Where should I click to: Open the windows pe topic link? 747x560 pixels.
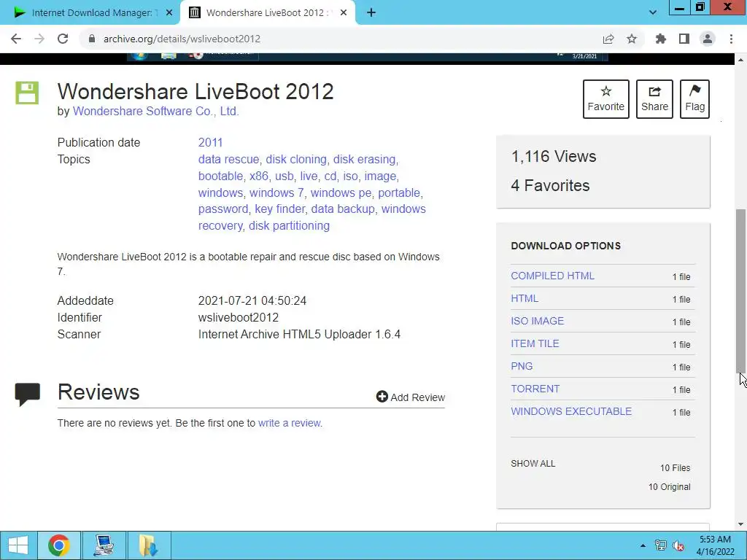(x=341, y=192)
